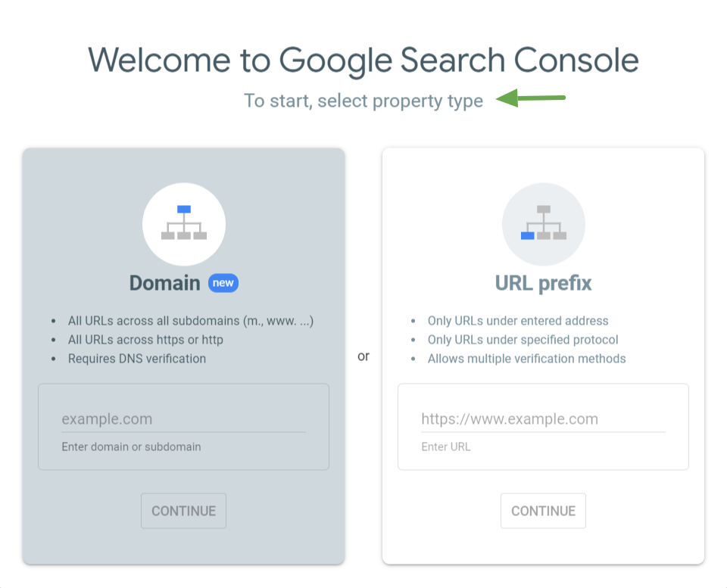Image resolution: width=727 pixels, height=588 pixels.
Task: Focus the https://www.example.com URL input field
Action: click(543, 419)
